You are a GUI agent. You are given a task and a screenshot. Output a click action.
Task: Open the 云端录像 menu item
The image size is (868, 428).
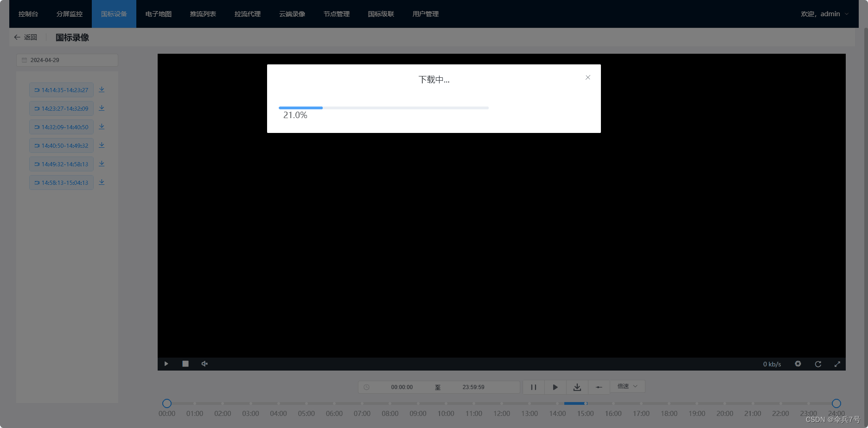coord(292,14)
